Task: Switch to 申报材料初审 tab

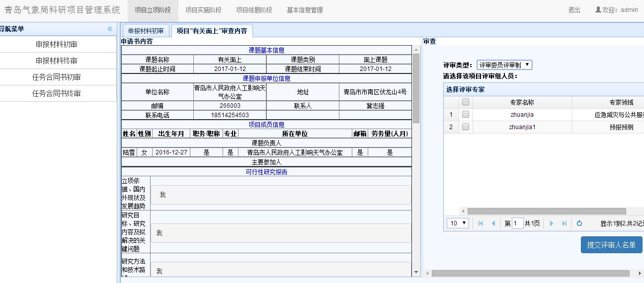Action: [146, 31]
